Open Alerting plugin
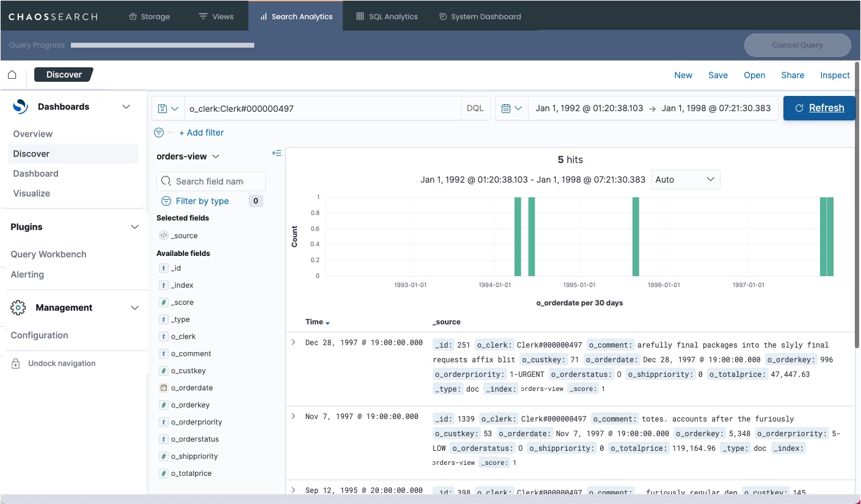This screenshot has width=861, height=504. click(27, 274)
